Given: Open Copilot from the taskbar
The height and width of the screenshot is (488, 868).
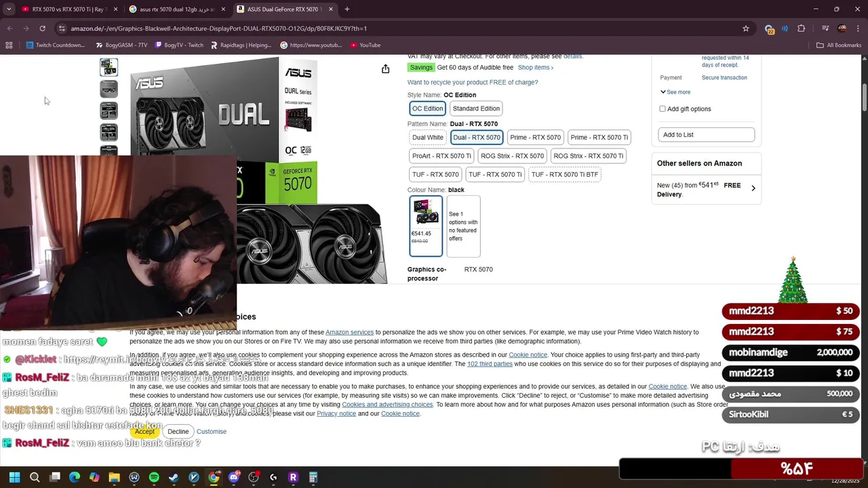Looking at the screenshot, I should click(x=94, y=477).
